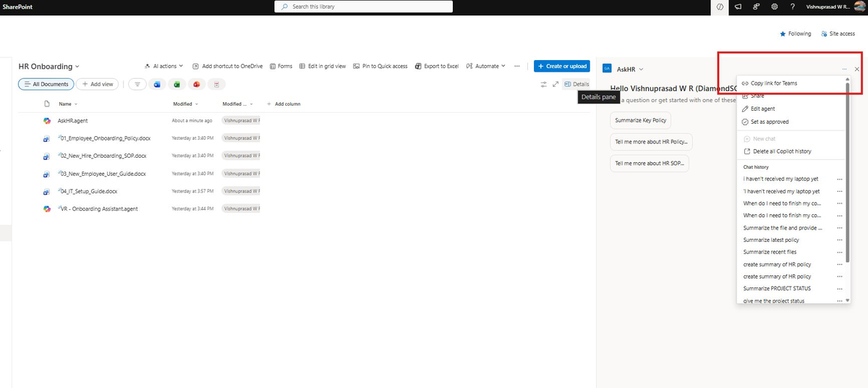Open the Help question mark icon
The height and width of the screenshot is (388, 868).
click(793, 7)
